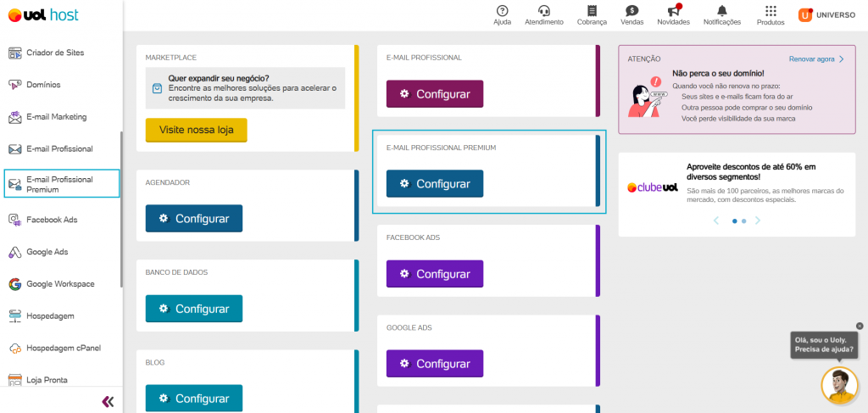
Task: Open the Ajuda help icon
Action: [502, 11]
